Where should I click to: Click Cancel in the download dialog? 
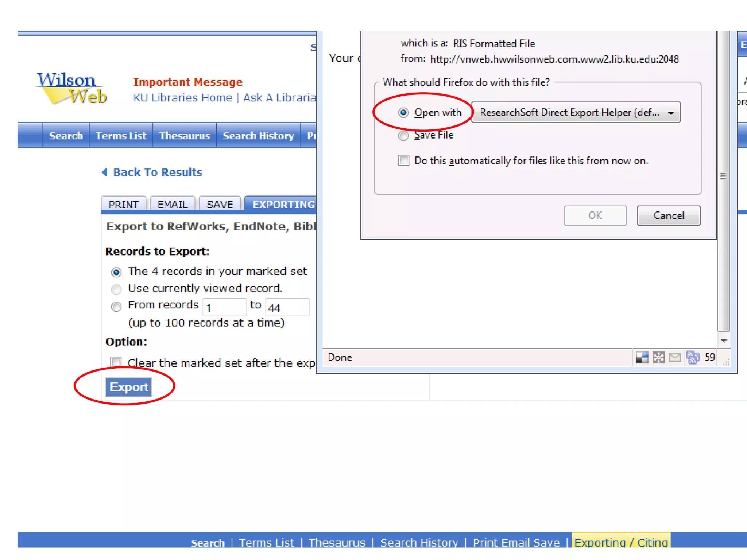(668, 215)
